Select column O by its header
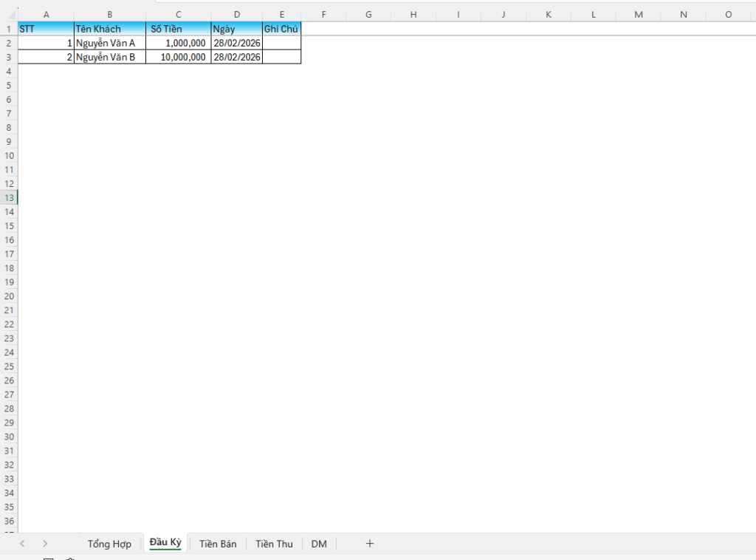Image resolution: width=756 pixels, height=560 pixels. pyautogui.click(x=728, y=15)
